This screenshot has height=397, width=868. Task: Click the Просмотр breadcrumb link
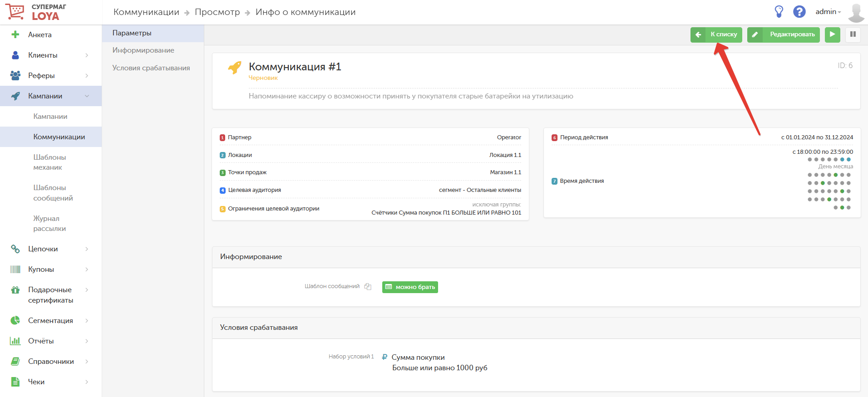point(217,12)
